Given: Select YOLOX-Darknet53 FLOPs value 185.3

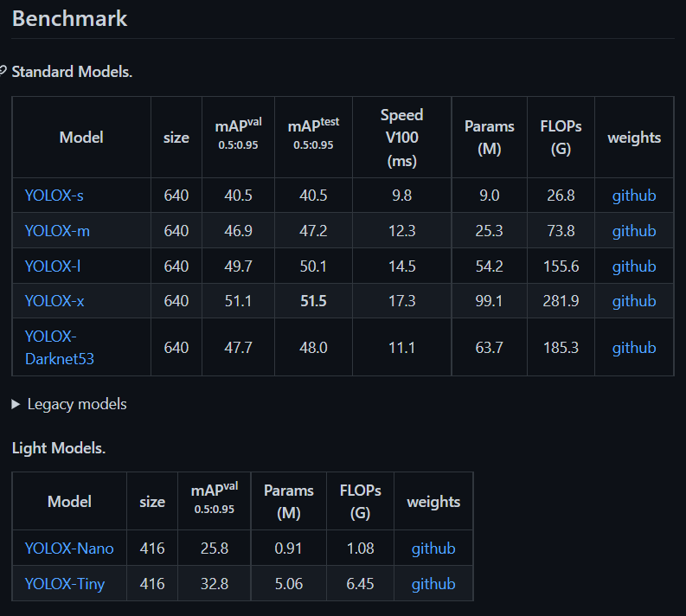Looking at the screenshot, I should (x=561, y=348).
